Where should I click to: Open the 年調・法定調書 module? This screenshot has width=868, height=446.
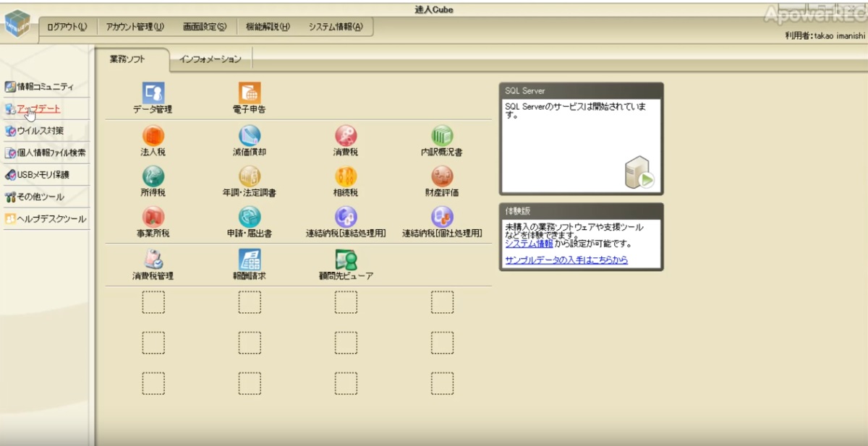tap(250, 181)
